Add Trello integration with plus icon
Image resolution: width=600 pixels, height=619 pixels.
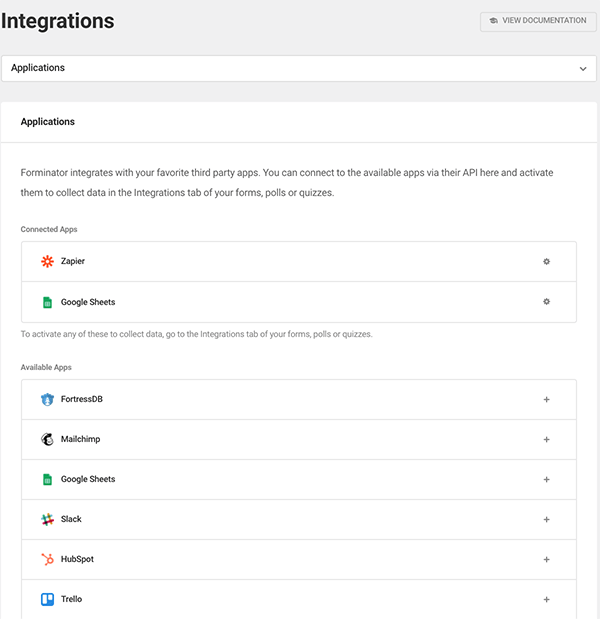[x=546, y=600]
